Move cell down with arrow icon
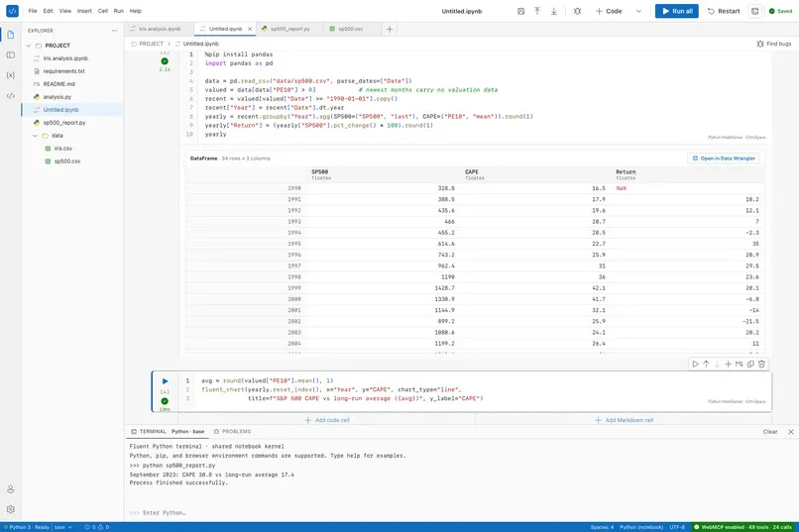 point(717,364)
